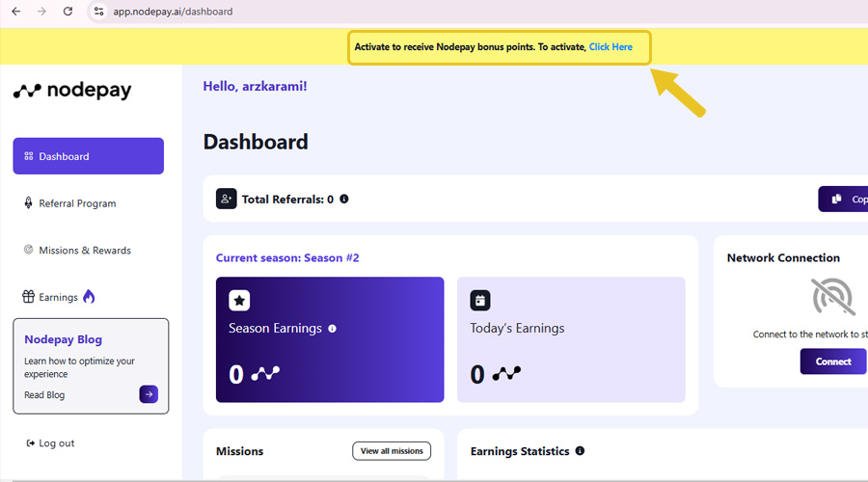Screen dimensions: 868x482
Task: Click the browser forward arrow
Action: click(x=41, y=11)
